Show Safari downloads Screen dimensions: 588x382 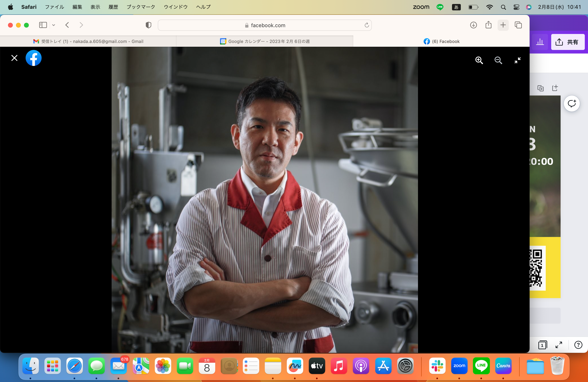click(473, 25)
